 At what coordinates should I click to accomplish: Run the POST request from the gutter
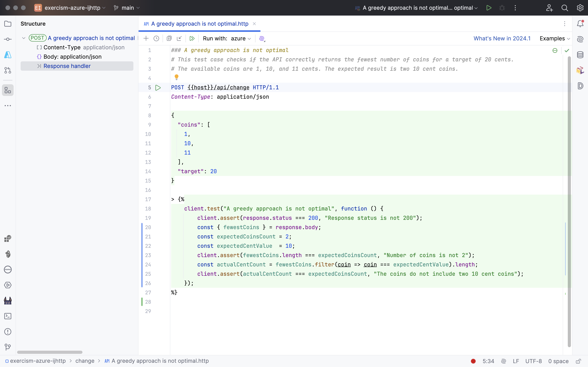[158, 88]
